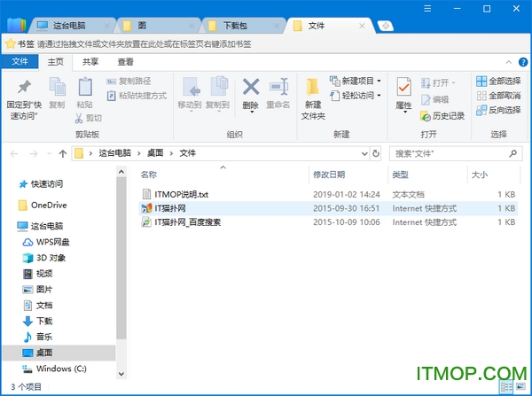Click the Paste clipboard icon
The image size is (532, 396).
point(85,87)
